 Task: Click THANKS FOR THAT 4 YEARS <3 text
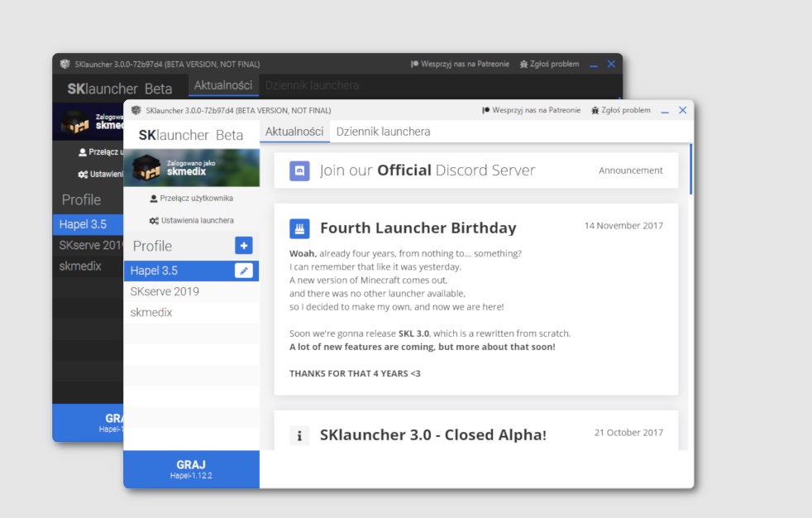(x=355, y=373)
